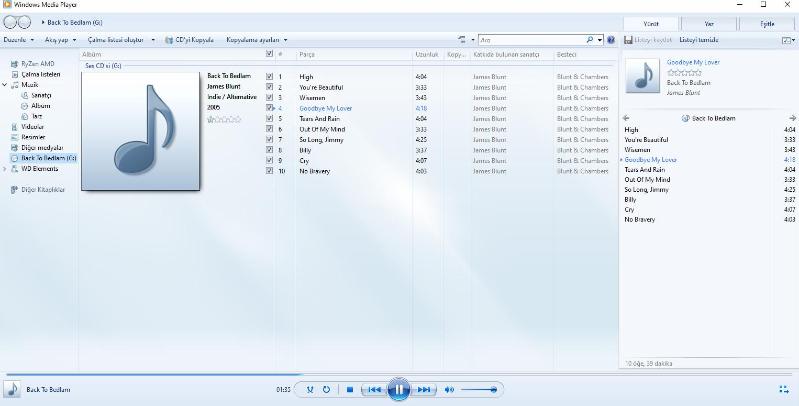The width and height of the screenshot is (799, 406).
Task: Skip to the next track
Action: [x=424, y=389]
